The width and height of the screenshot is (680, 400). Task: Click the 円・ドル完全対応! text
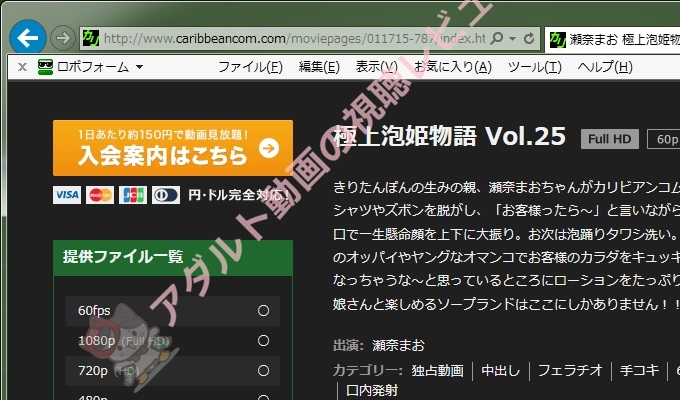pos(239,195)
